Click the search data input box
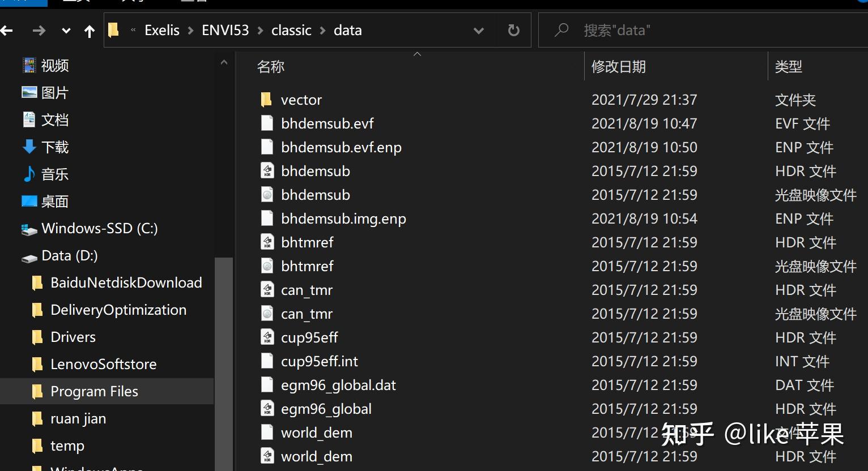Viewport: 868px width, 471px height. [703, 31]
